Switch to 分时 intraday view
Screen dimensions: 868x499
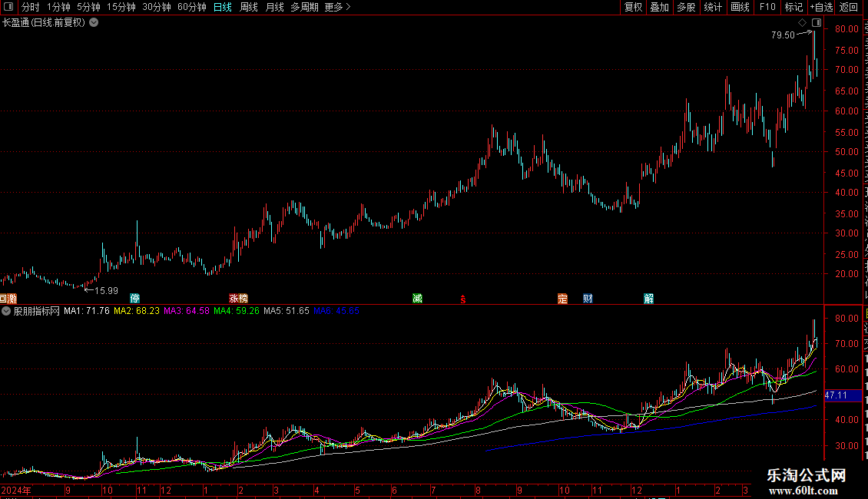31,7
